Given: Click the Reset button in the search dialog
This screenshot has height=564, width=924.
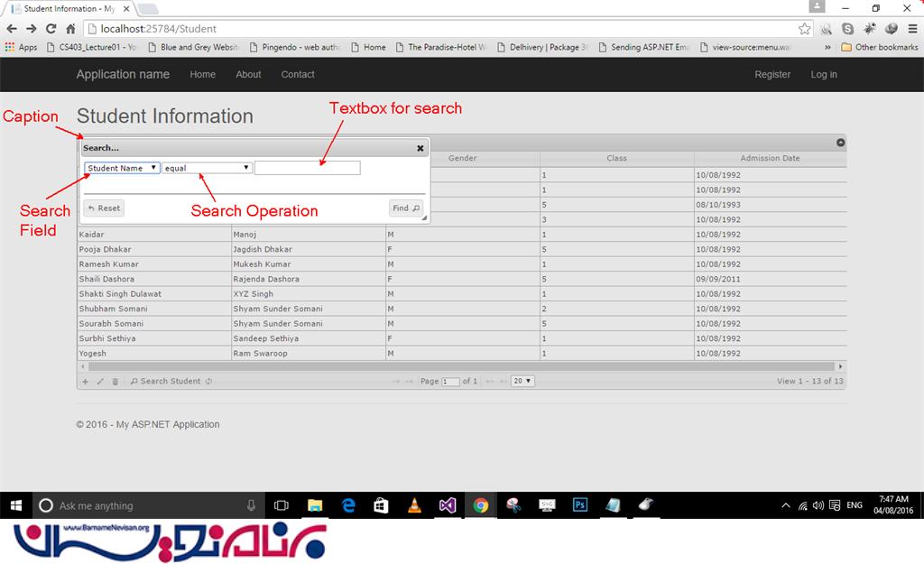Looking at the screenshot, I should (104, 208).
